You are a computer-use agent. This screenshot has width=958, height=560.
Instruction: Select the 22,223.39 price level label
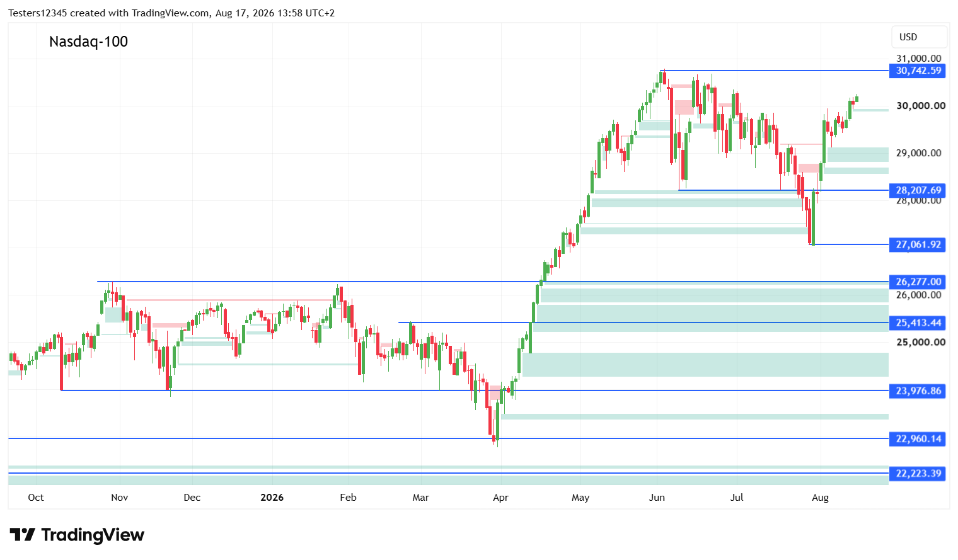917,473
